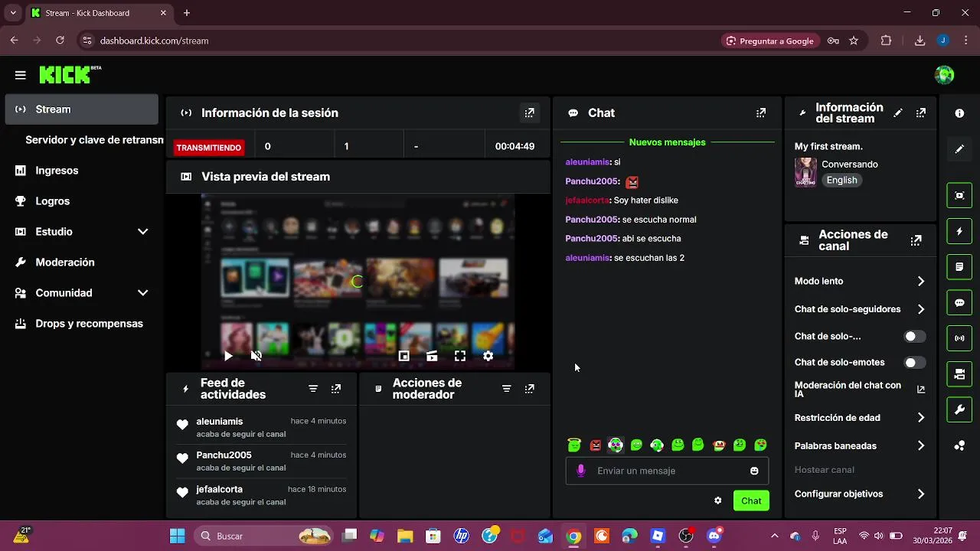Screen dimensions: 980x551
Task: Toggle the wrench stream info icon in right rail
Action: (959, 410)
